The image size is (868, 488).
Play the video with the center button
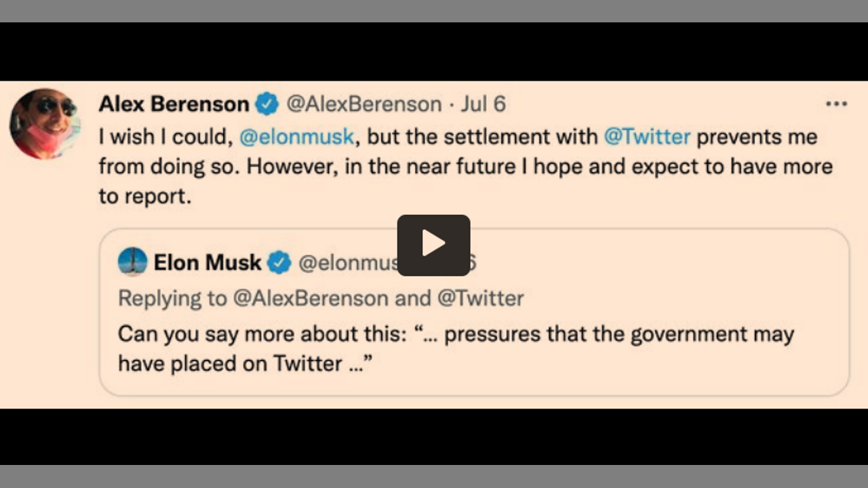[433, 245]
